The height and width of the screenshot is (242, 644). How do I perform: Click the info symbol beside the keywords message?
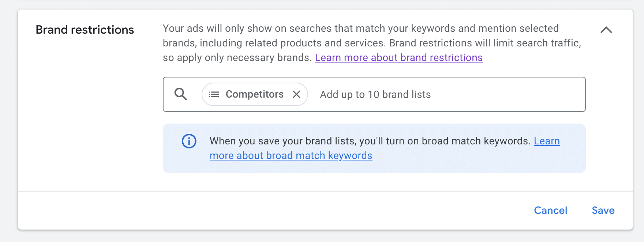coord(189,141)
